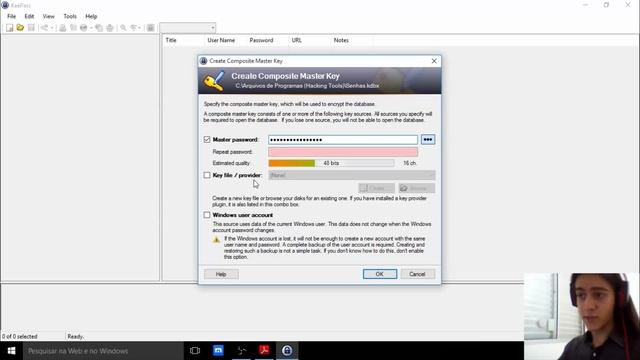Click the Estimated quality progress bar
Screen dimensions: 640x360
331,163
